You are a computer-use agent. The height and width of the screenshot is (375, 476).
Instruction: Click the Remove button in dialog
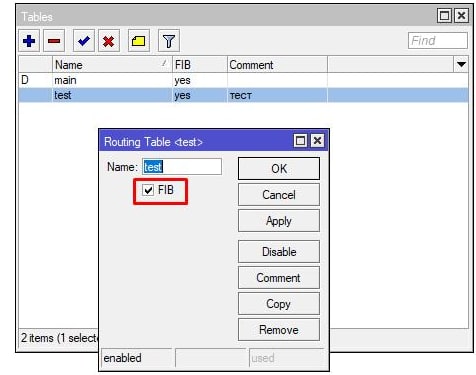click(279, 330)
